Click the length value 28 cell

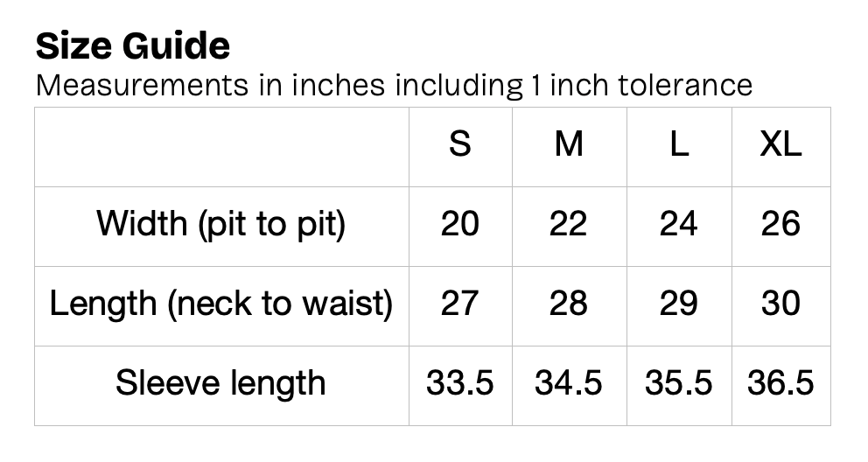pos(569,304)
